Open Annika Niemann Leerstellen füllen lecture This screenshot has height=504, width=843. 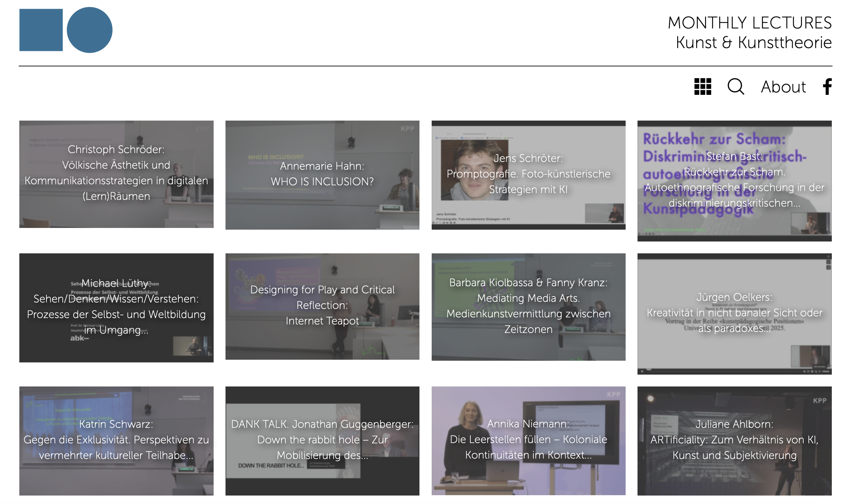[x=528, y=440]
